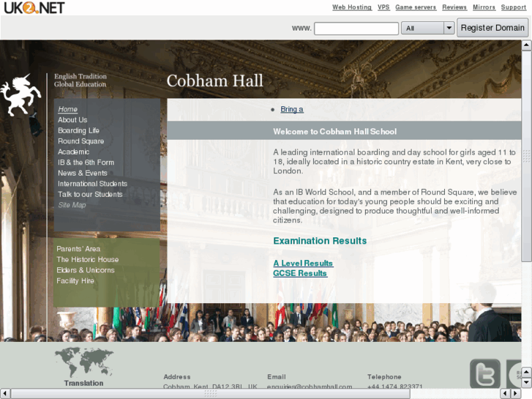Image resolution: width=532 pixels, height=399 pixels.
Task: Click the Welcome to Cobham Hall School banner
Action: click(344, 130)
